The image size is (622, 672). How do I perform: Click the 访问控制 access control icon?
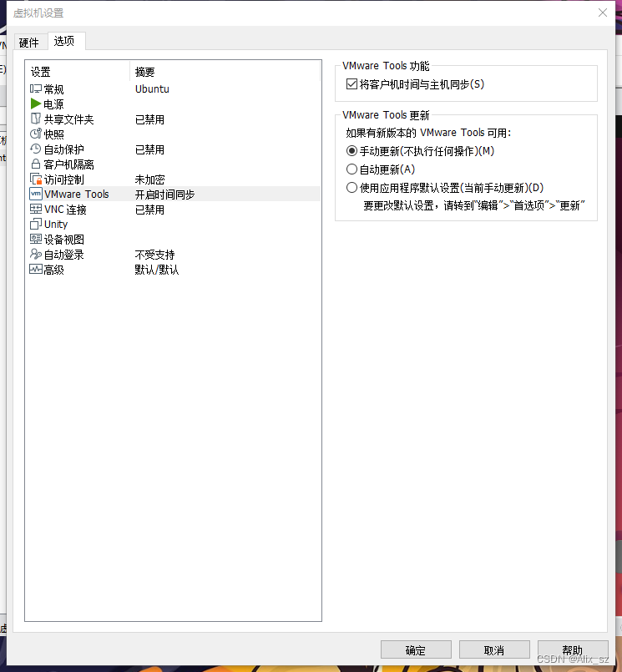point(36,179)
